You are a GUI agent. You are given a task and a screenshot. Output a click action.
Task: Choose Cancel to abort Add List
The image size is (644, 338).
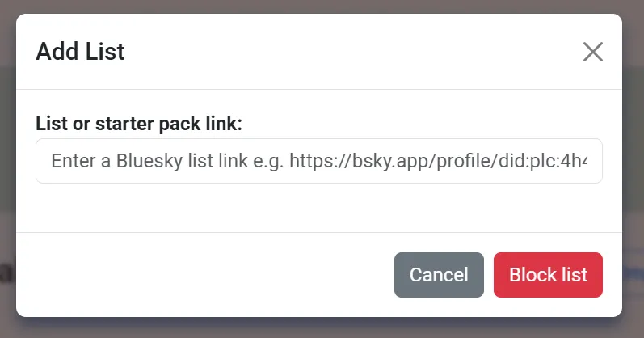439,275
